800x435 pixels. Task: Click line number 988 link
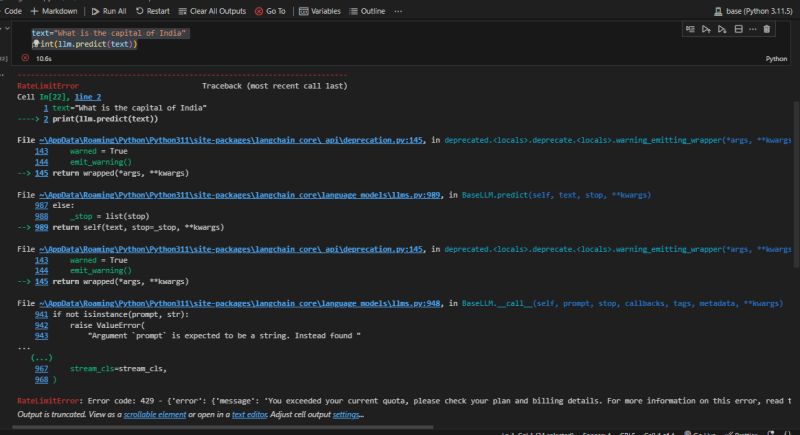[41, 216]
